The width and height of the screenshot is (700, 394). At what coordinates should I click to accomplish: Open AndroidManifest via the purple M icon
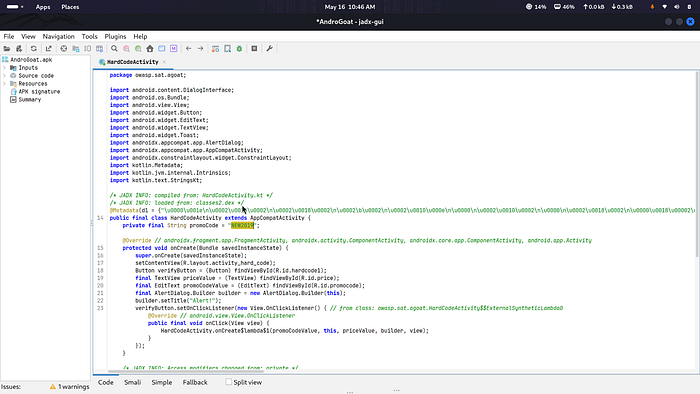[174, 49]
